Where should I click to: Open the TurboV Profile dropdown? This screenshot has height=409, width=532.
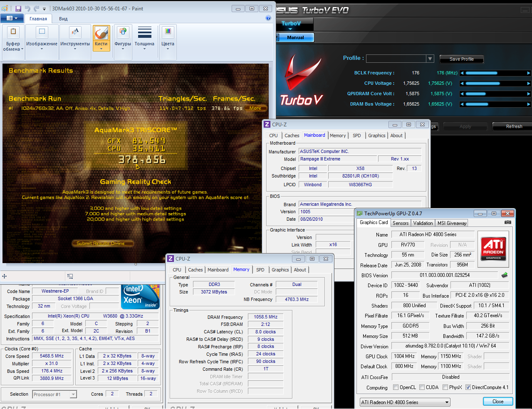coord(431,59)
